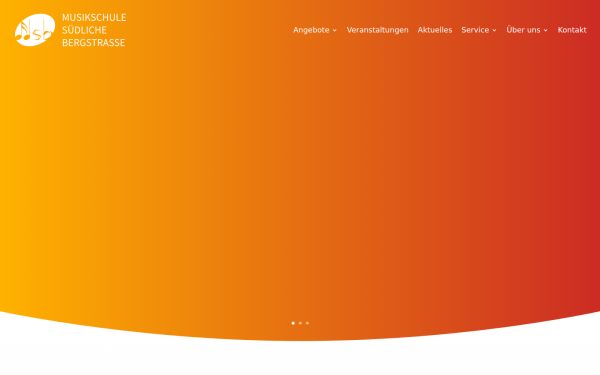Viewport: 600px width, 375px height.
Task: Expand the Über uns dropdown chevron
Action: [545, 30]
